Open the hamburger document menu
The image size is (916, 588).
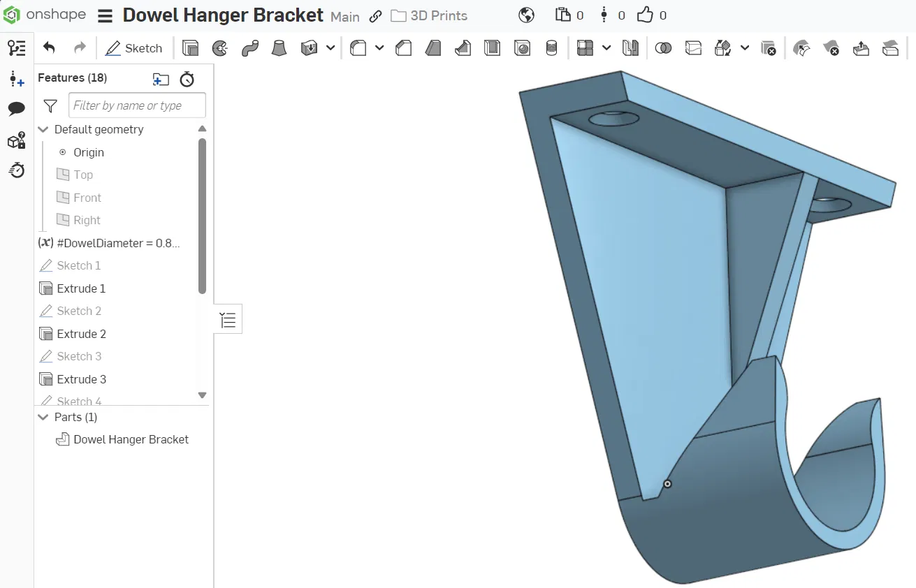coord(105,16)
